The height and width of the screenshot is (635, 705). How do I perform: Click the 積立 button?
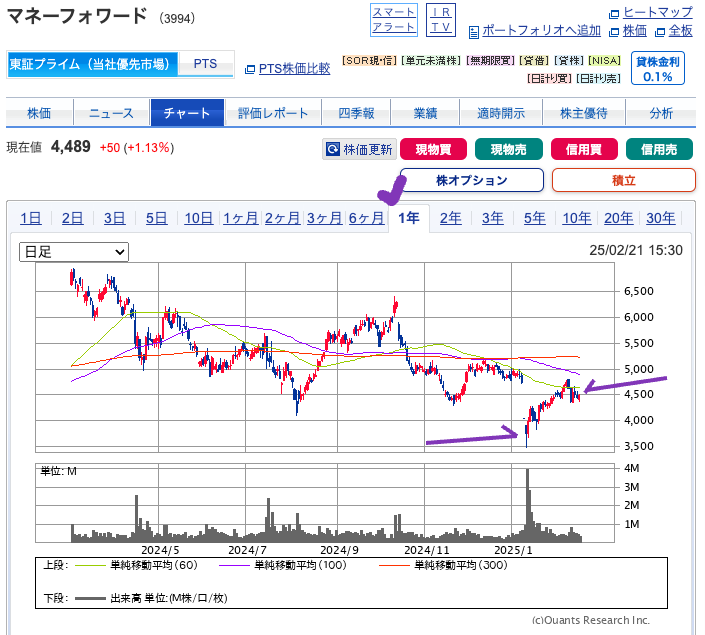pyautogui.click(x=624, y=180)
